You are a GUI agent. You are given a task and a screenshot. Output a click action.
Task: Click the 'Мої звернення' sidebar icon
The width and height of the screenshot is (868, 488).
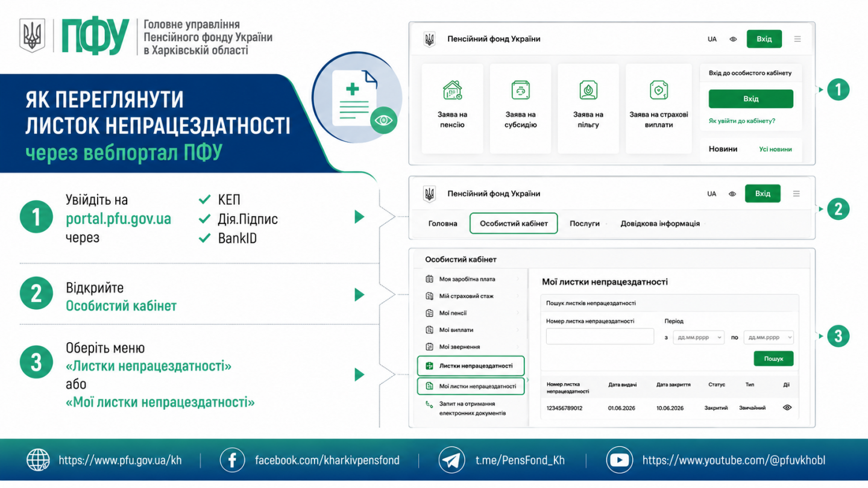(430, 347)
